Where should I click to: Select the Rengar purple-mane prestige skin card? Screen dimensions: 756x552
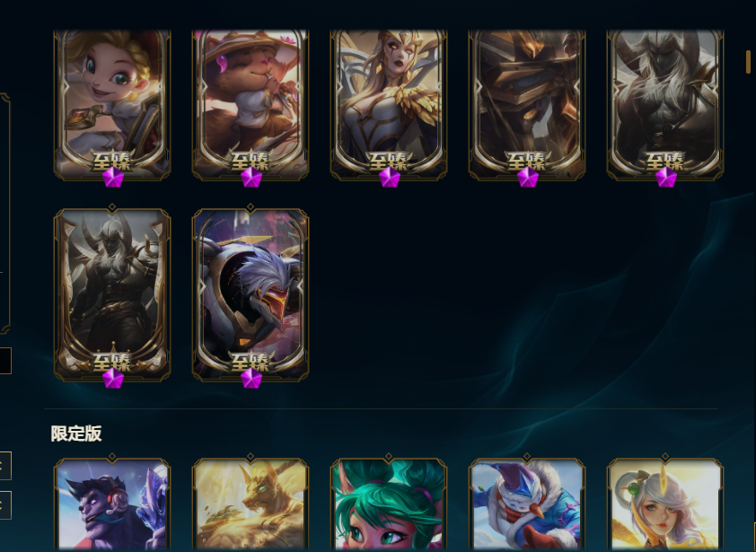(x=251, y=294)
